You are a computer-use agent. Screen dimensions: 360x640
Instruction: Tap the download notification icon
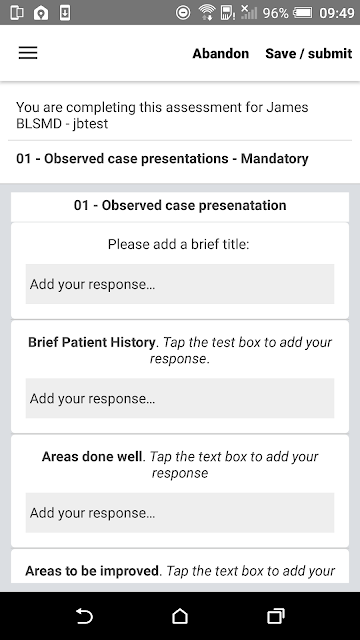(x=64, y=13)
